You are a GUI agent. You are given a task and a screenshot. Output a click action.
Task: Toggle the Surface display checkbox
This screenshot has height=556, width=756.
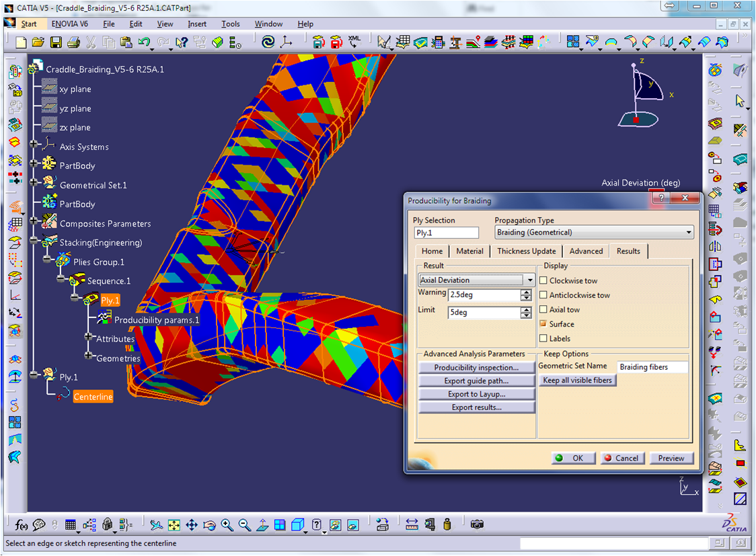pos(543,324)
